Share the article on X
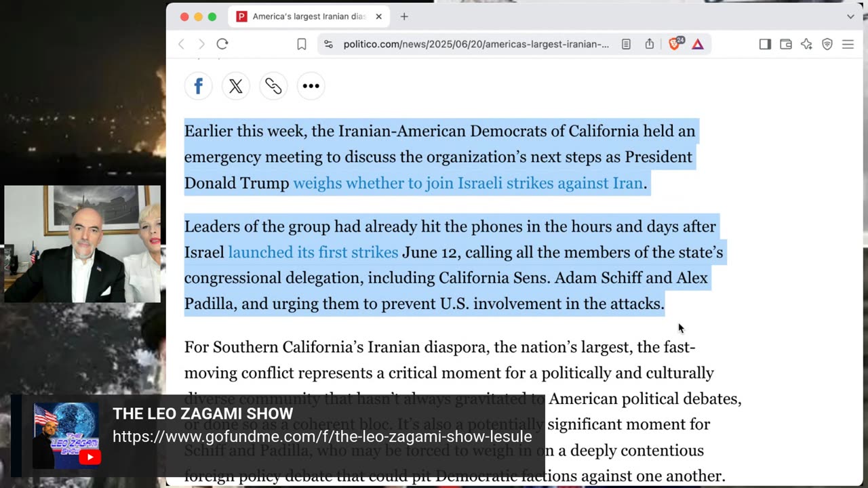The height and width of the screenshot is (488, 868). coord(236,86)
